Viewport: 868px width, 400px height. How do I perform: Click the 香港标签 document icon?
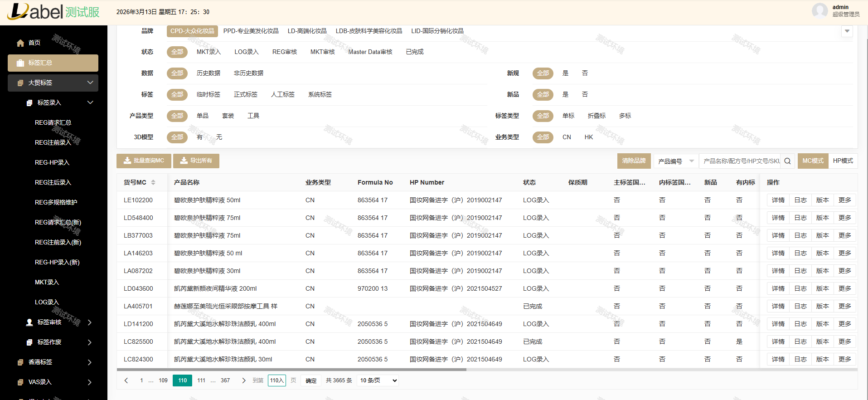(20, 362)
